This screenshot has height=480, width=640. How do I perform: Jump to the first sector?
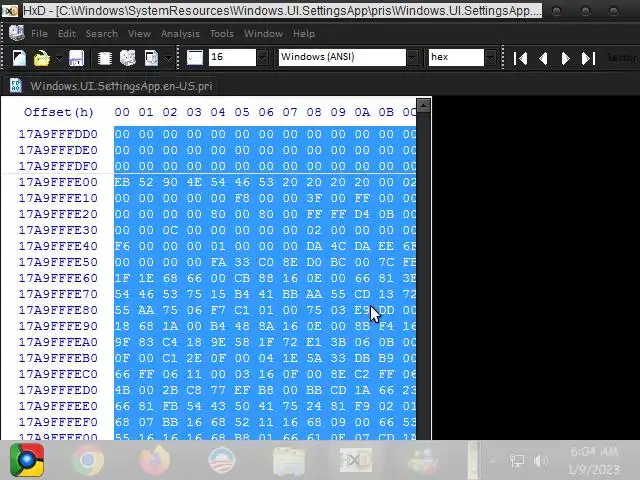(520, 58)
